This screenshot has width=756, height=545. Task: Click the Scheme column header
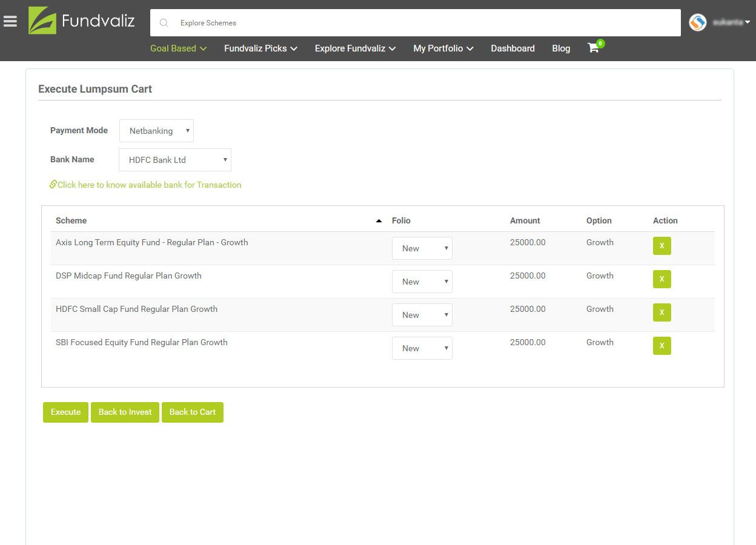(x=71, y=221)
